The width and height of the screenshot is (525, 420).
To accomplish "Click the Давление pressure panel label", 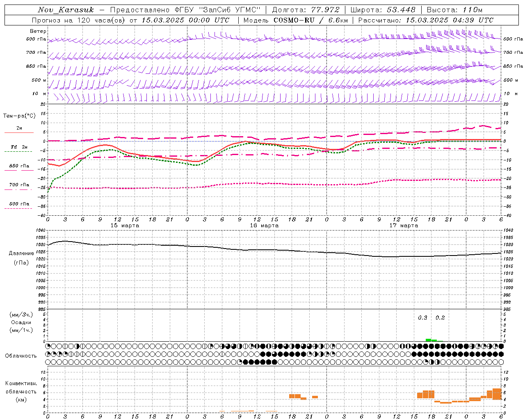I will (x=21, y=253).
